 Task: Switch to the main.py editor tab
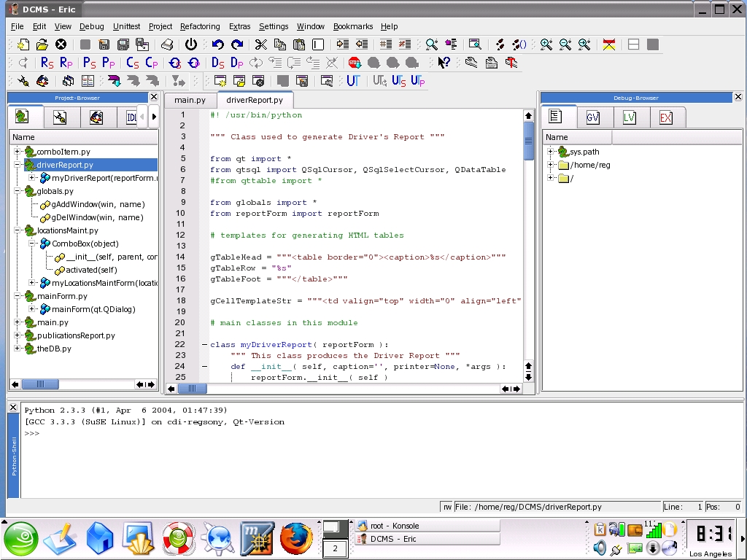click(190, 100)
